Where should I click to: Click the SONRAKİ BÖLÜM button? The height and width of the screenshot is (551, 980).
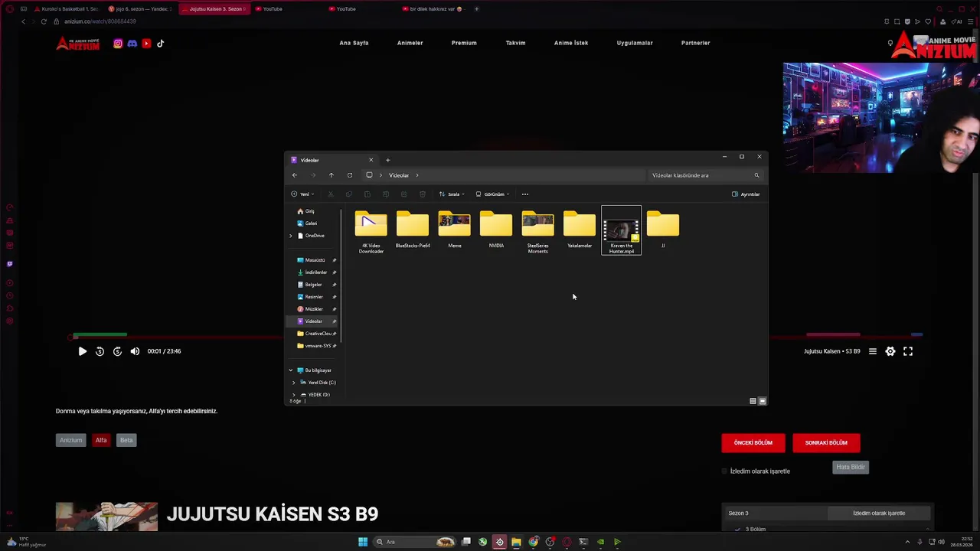(x=826, y=443)
